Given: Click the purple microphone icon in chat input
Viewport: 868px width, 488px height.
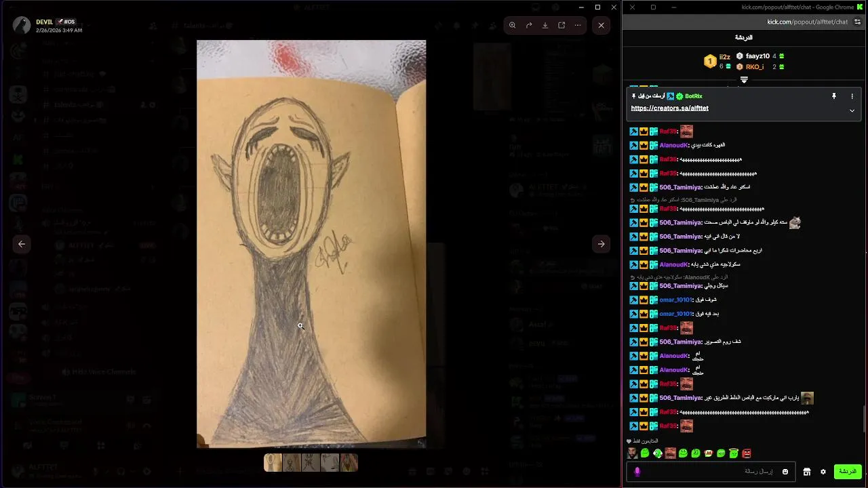Looking at the screenshot, I should click(x=637, y=472).
